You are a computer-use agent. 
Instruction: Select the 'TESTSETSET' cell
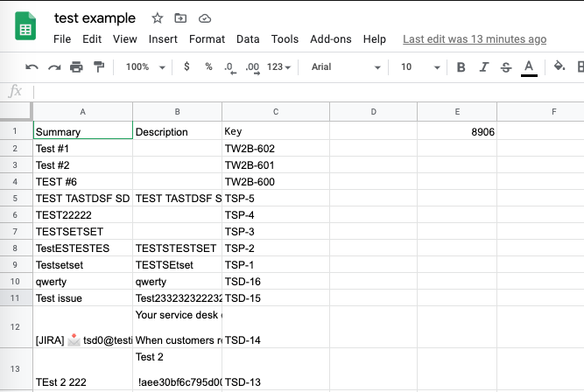pos(82,231)
